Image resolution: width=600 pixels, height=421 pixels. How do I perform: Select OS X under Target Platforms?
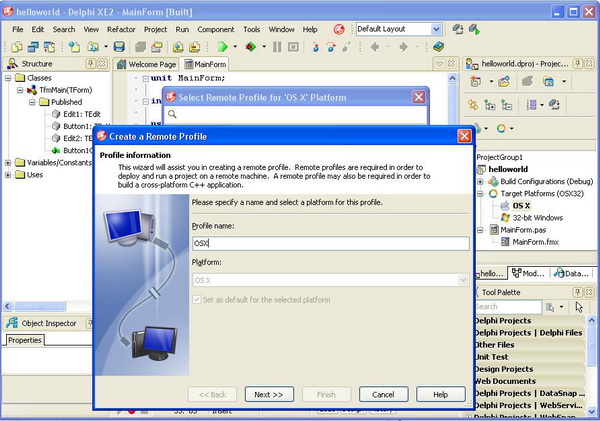point(521,206)
